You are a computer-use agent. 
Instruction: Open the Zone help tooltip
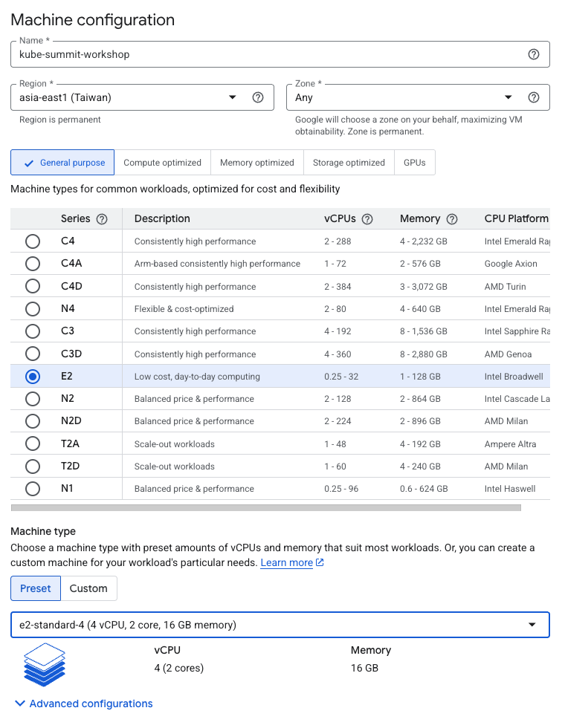click(534, 97)
